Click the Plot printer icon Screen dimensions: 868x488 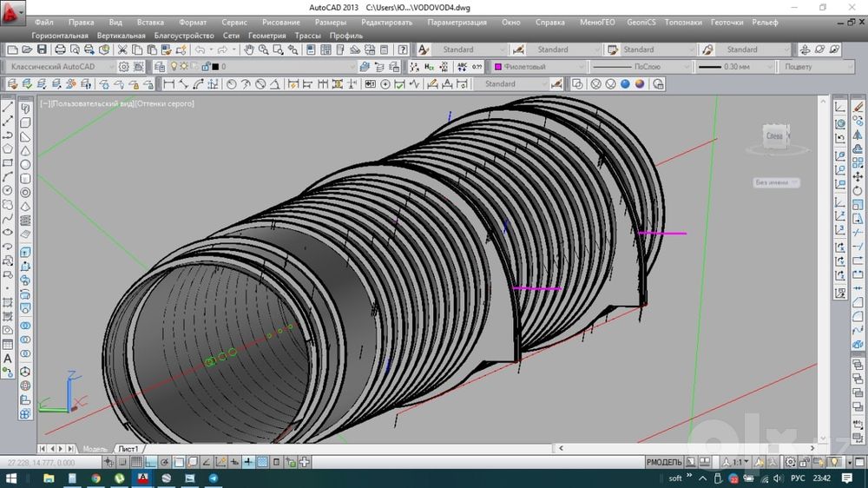(60, 49)
